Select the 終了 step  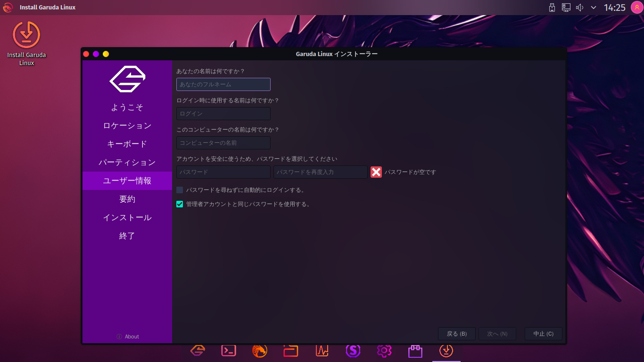[x=127, y=236]
